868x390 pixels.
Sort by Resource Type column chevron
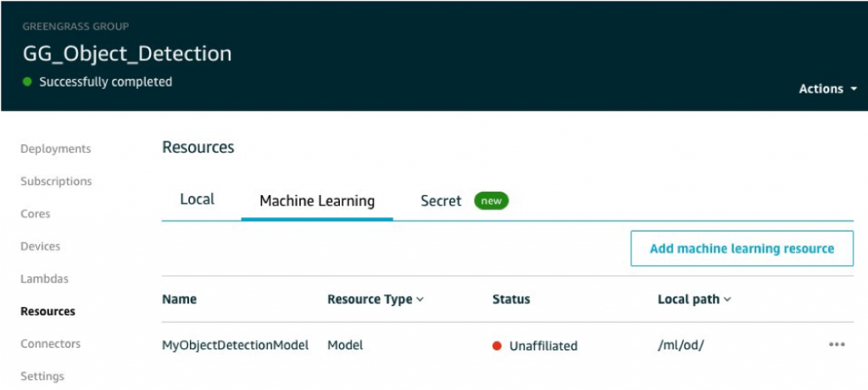click(x=420, y=299)
